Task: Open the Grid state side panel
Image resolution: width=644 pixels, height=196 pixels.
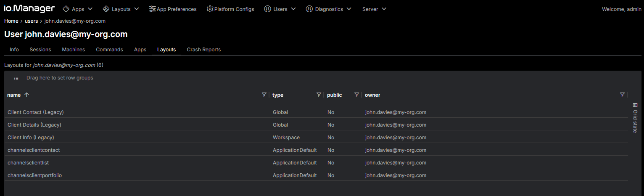Action: [635, 118]
